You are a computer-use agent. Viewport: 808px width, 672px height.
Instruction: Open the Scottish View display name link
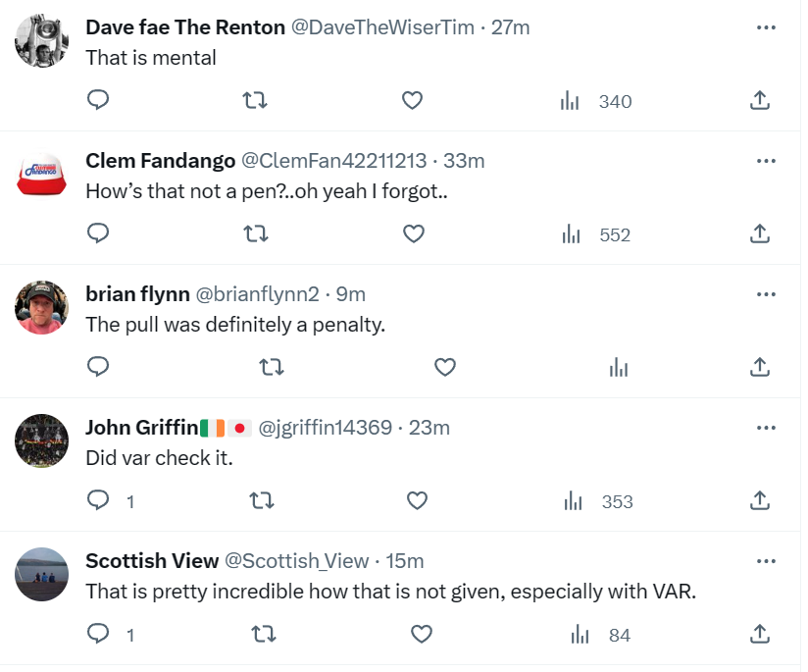coord(152,561)
